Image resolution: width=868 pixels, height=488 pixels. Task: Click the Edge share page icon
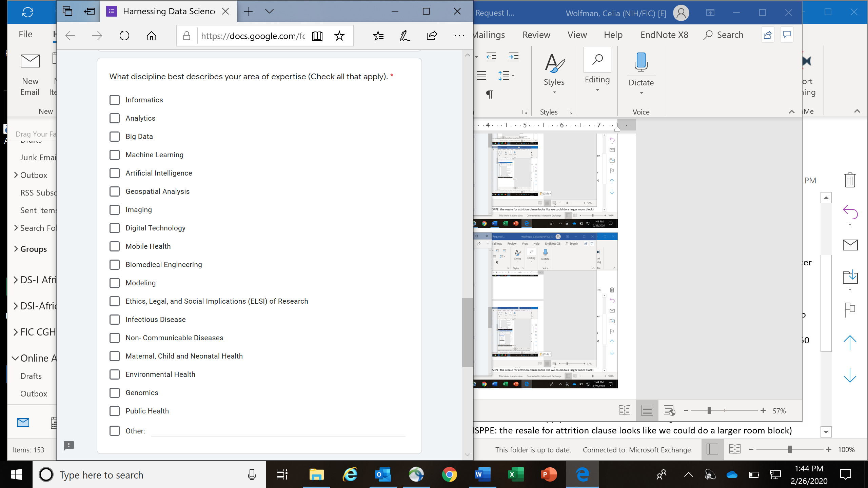(x=432, y=35)
